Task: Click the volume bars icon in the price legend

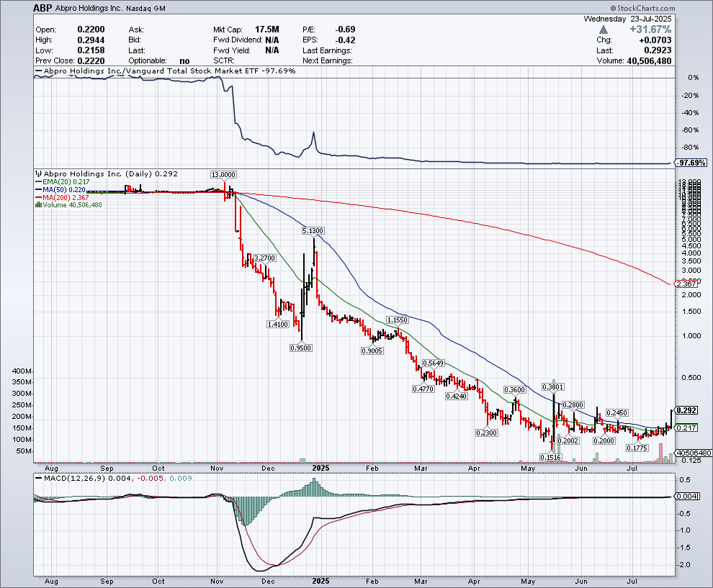Action: (x=38, y=205)
